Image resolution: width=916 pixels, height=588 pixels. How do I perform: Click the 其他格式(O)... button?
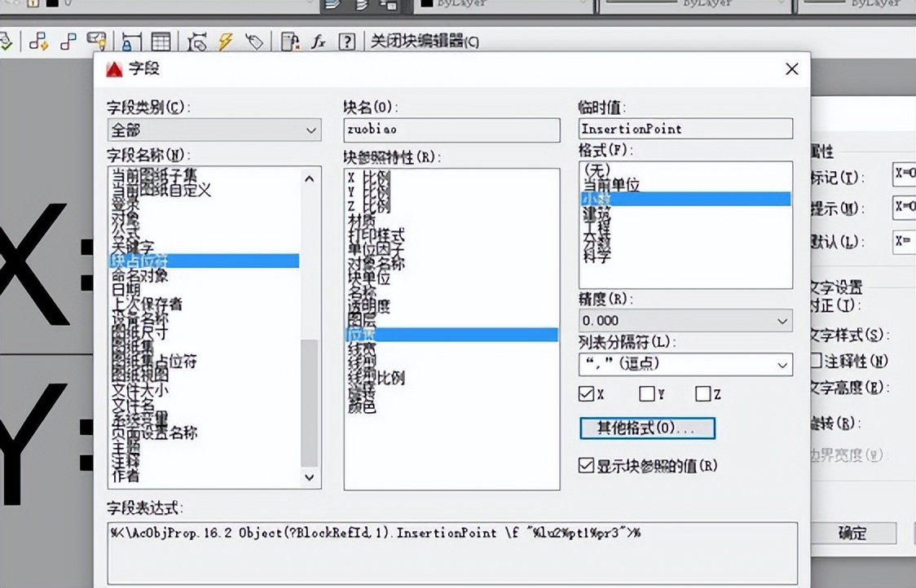[x=647, y=428]
